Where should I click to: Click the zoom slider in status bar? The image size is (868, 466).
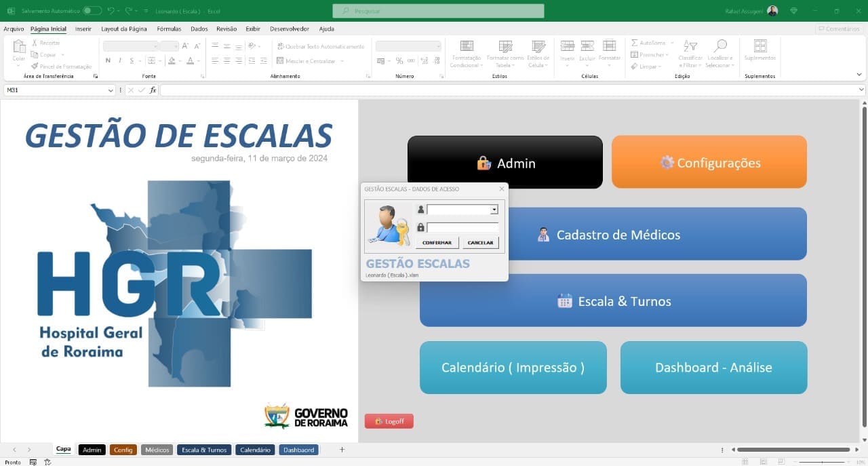click(x=821, y=462)
